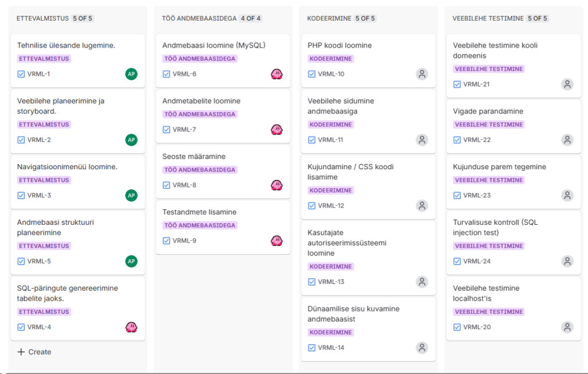Screen dimensions: 588x374
Task: Click the Kirby avatar on VRML-4 card
Action: coord(131,327)
